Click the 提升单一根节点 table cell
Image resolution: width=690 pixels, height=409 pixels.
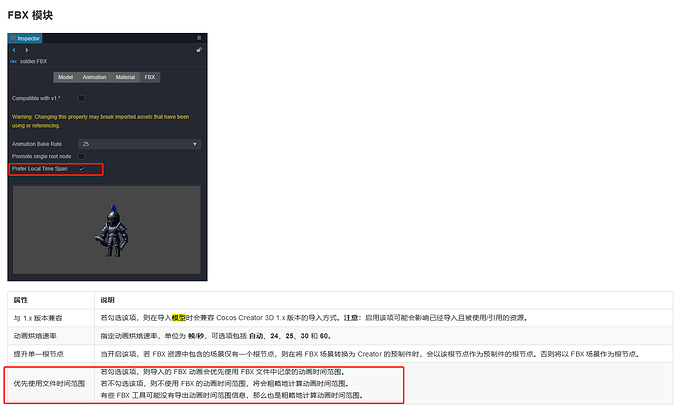click(51, 354)
